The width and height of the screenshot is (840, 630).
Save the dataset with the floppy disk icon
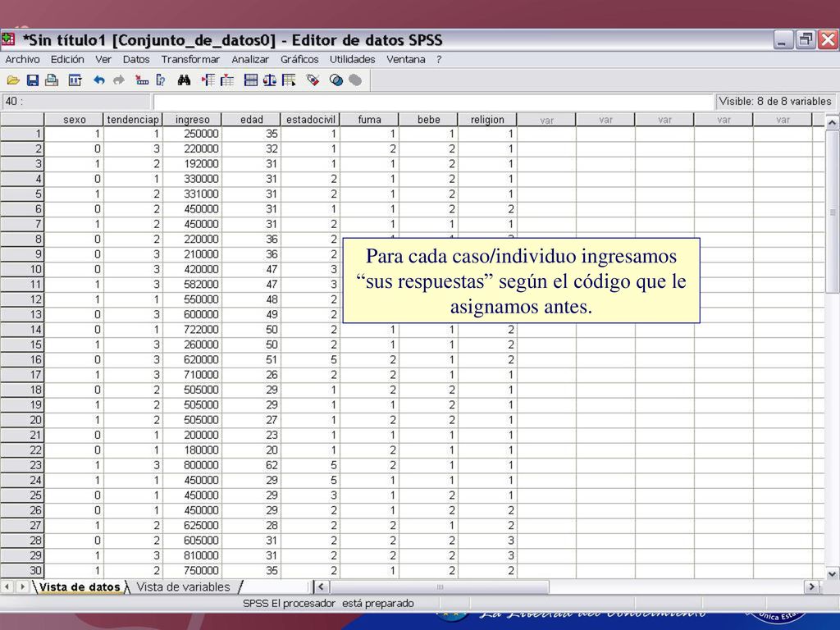tap(33, 80)
